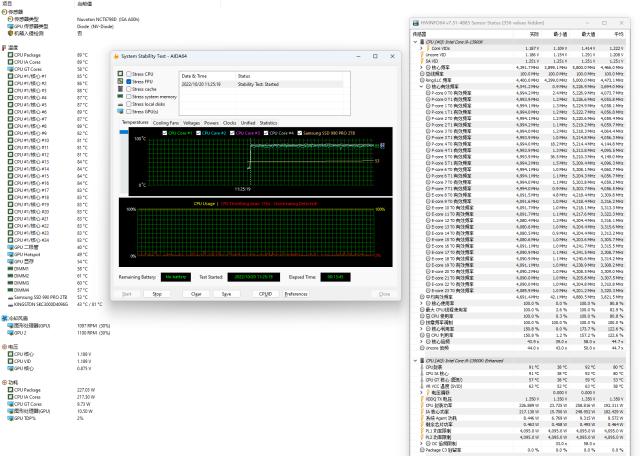The image size is (640, 456).
Task: Click the local disks drive icon
Action: (x=120, y=104)
